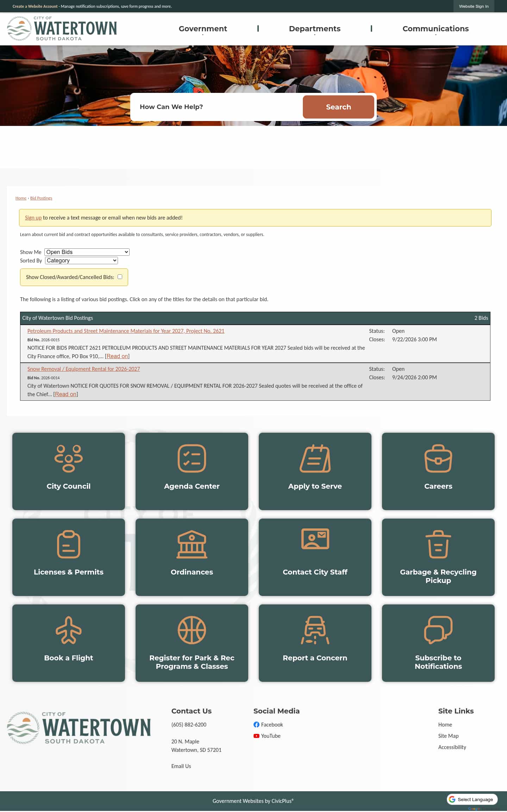
Task: Click the Sign up link
Action: tap(33, 218)
